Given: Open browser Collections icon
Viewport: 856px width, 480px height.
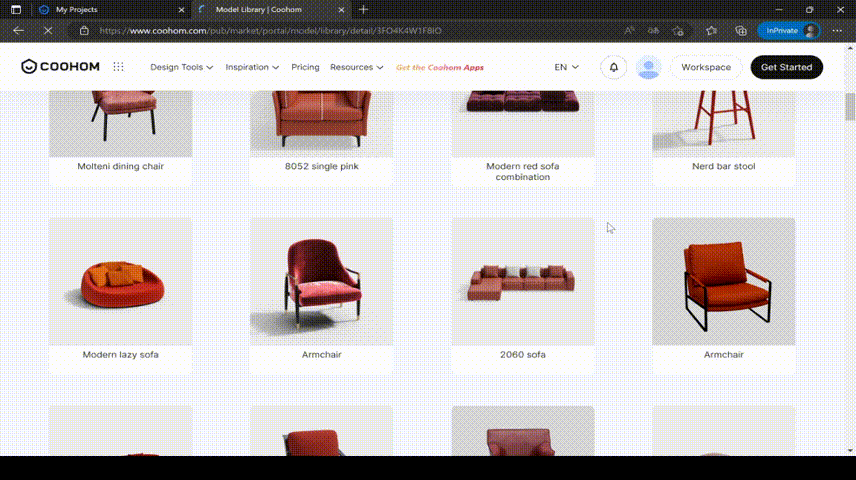Looking at the screenshot, I should [x=740, y=31].
